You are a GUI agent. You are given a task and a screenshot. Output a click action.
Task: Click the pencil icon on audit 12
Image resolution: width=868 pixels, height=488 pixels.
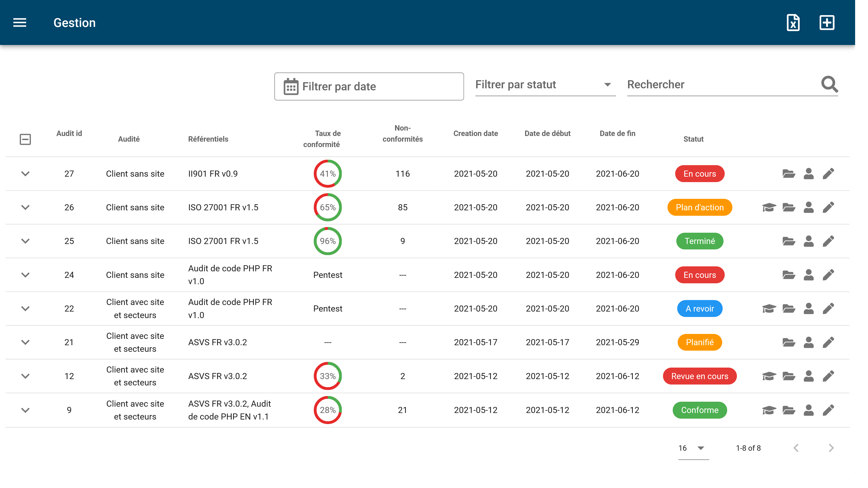829,376
